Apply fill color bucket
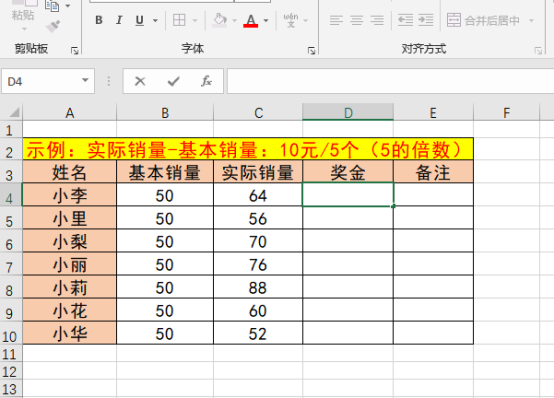 coord(220,21)
